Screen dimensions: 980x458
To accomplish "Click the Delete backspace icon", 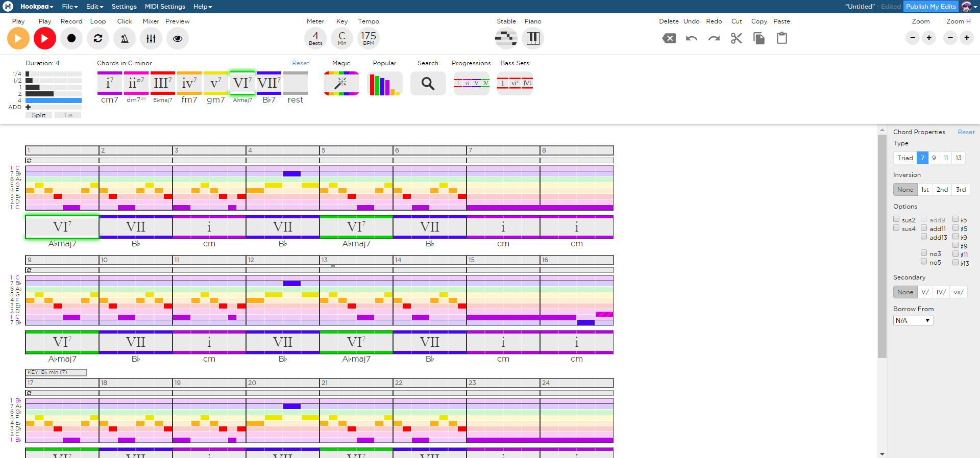I will [669, 38].
